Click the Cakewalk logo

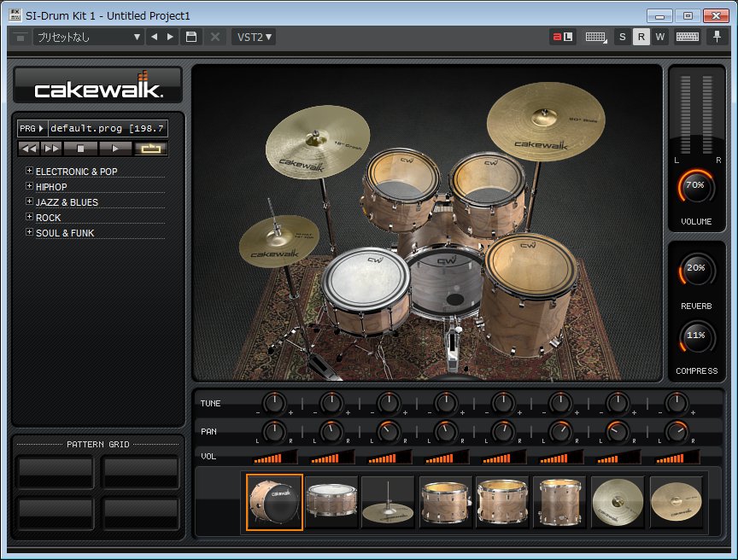(x=98, y=85)
